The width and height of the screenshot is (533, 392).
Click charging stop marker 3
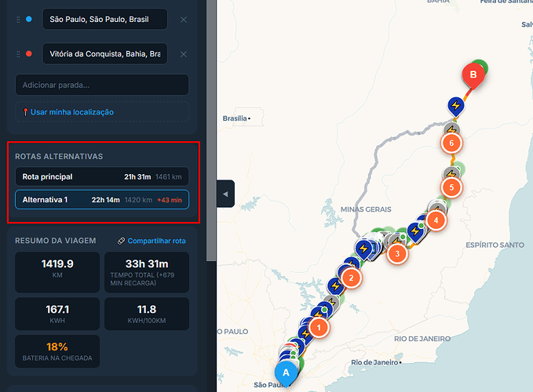click(397, 253)
